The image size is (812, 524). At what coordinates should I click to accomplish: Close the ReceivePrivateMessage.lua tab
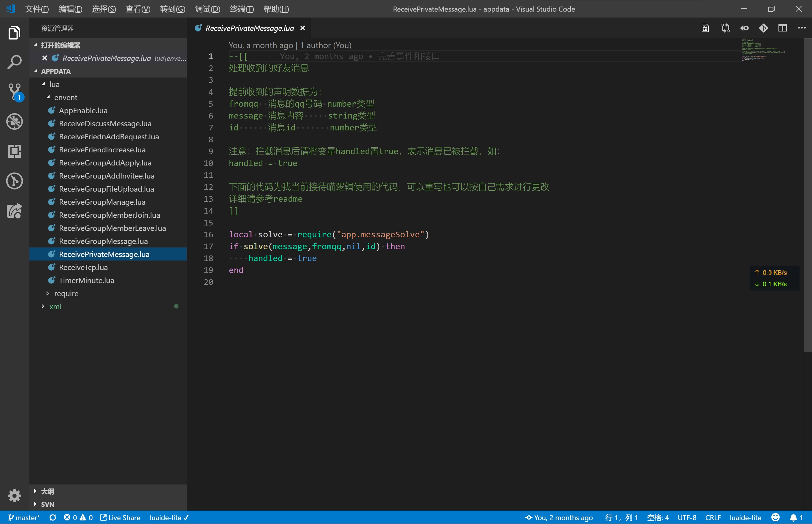(x=302, y=28)
